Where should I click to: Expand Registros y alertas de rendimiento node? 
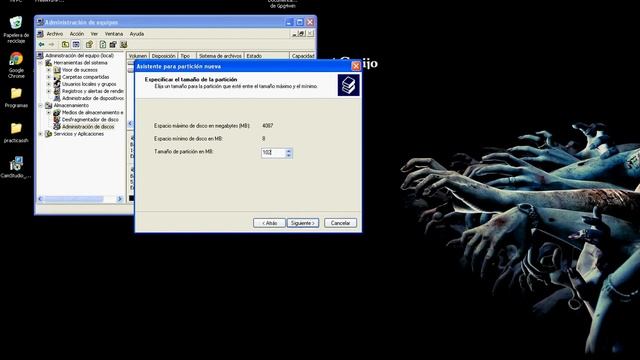[49, 91]
